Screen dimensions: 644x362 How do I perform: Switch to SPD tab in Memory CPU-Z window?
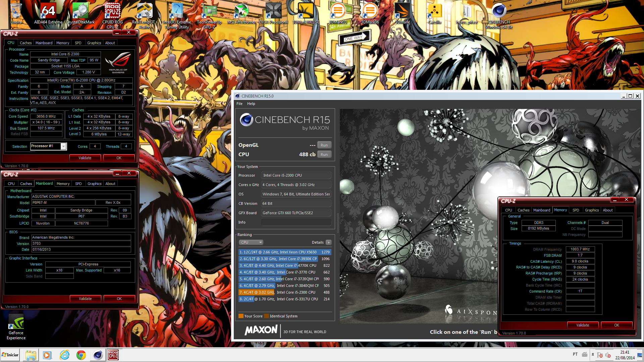coord(576,210)
